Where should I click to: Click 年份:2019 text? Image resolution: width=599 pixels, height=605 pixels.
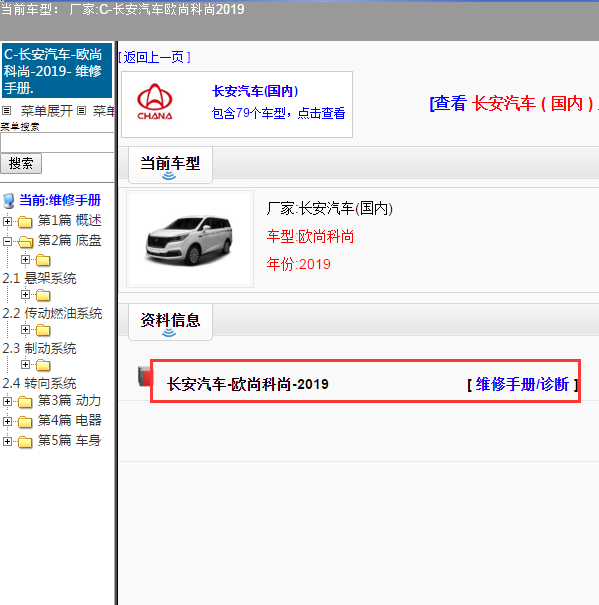(298, 264)
